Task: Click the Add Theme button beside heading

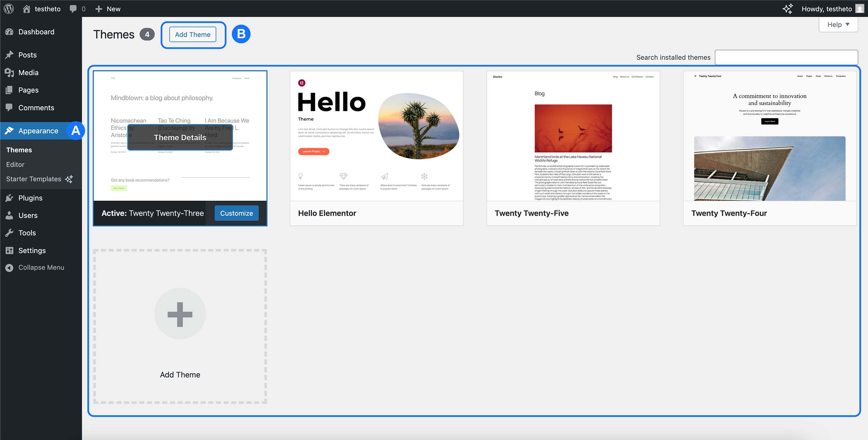Action: click(x=193, y=35)
